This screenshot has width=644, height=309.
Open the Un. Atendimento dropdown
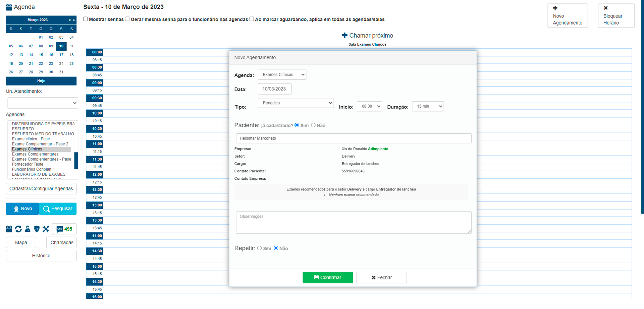(43, 103)
